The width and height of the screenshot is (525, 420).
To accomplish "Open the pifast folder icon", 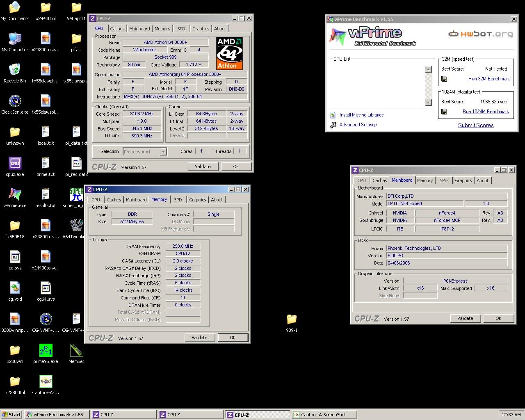I will point(76,39).
